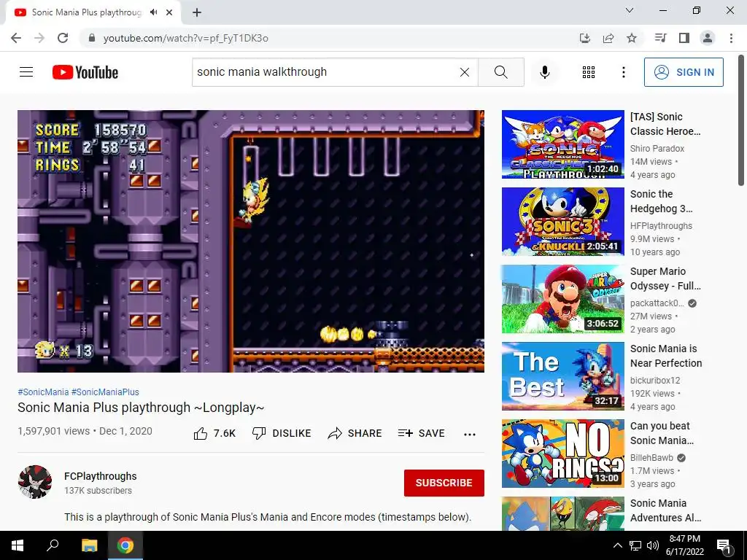
Task: Click the browser forward arrow
Action: pos(39,38)
